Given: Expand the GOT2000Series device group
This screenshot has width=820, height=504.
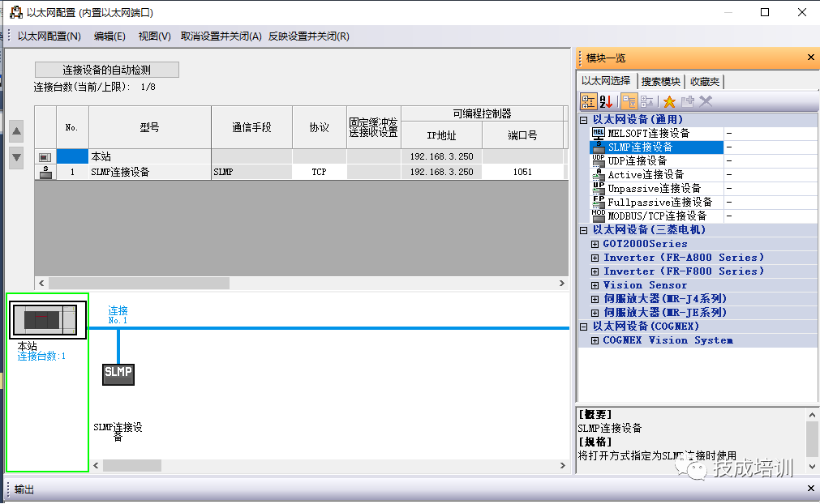Looking at the screenshot, I should pyautogui.click(x=596, y=243).
